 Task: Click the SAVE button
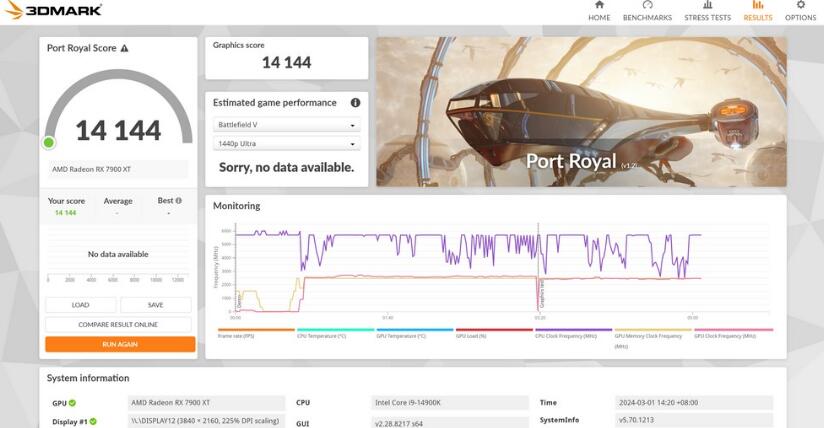click(x=156, y=305)
